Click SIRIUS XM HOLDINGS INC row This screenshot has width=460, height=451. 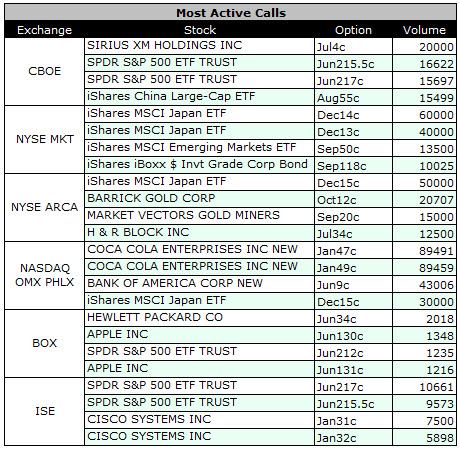[x=270, y=46]
